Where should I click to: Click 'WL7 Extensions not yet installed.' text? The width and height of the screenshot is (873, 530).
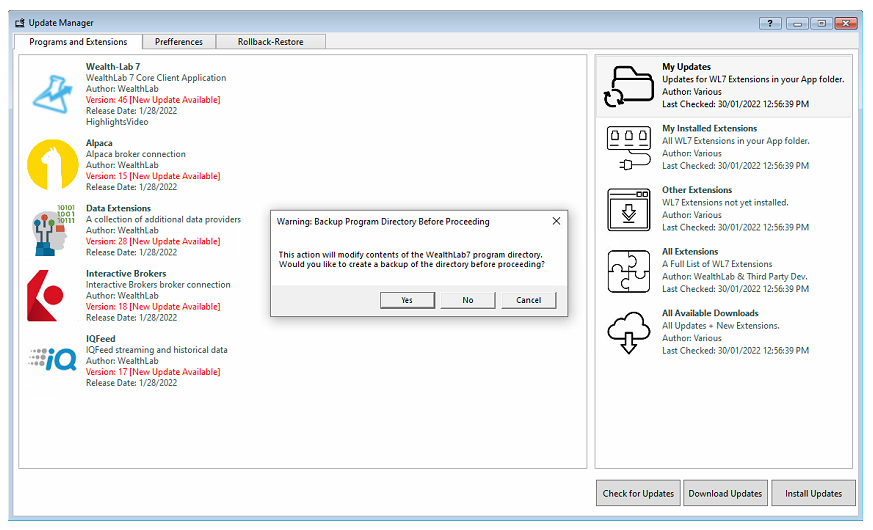[x=725, y=203]
